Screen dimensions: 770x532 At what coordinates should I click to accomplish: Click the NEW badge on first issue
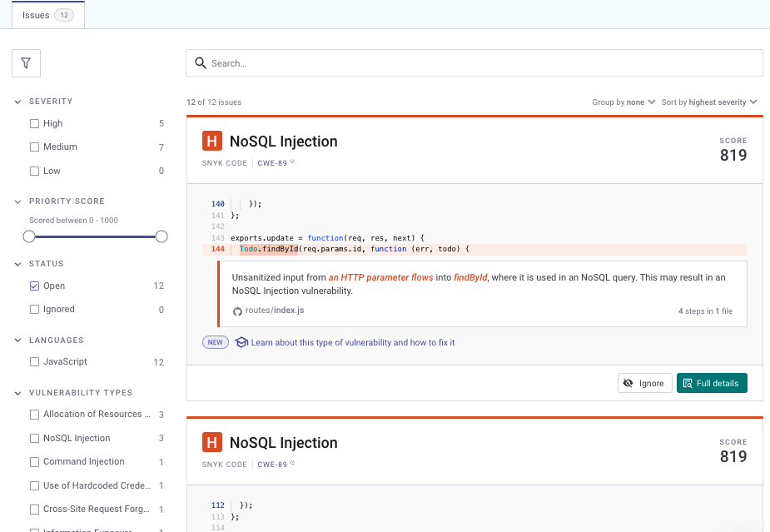pos(215,342)
